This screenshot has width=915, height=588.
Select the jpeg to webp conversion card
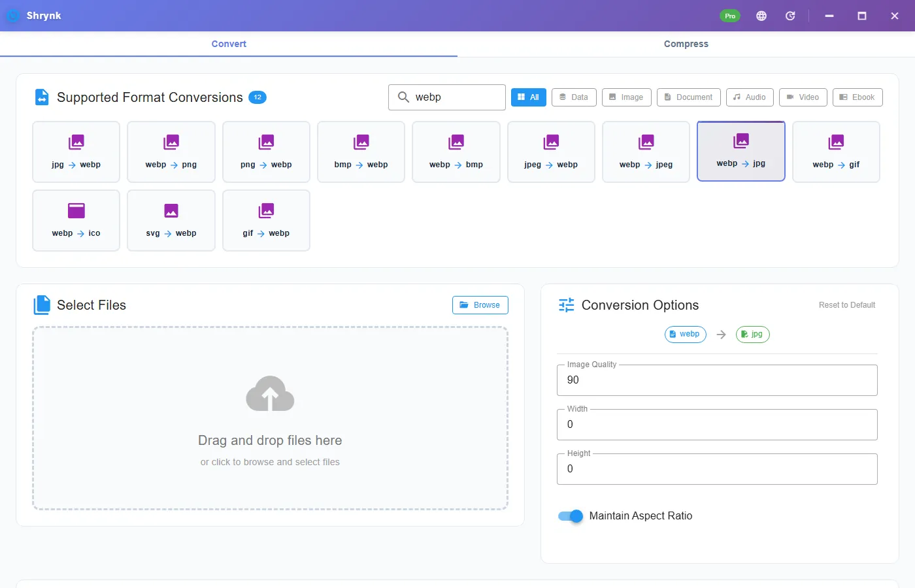click(551, 152)
